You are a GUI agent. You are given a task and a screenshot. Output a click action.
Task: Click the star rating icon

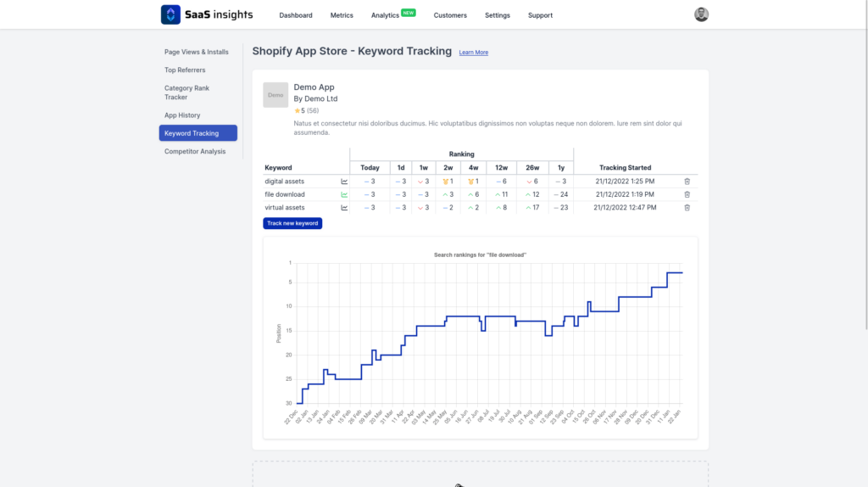pyautogui.click(x=298, y=111)
